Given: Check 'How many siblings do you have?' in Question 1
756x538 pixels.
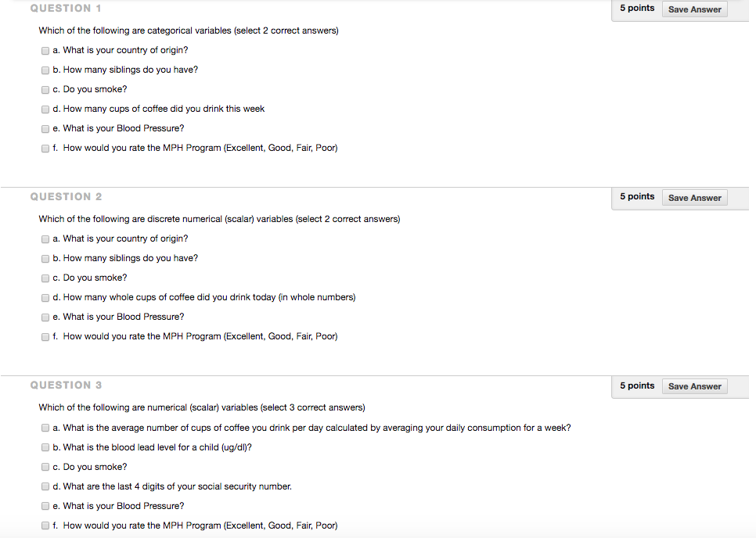Looking at the screenshot, I should (45, 70).
